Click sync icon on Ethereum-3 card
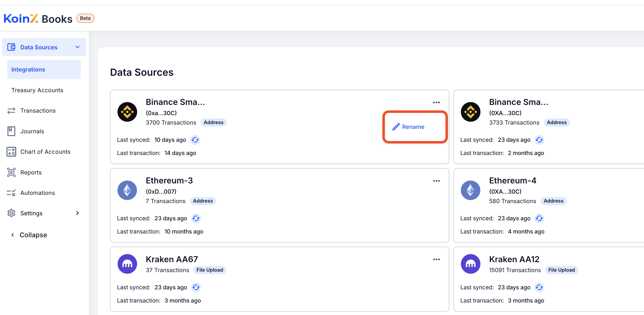The image size is (644, 315). 196,218
